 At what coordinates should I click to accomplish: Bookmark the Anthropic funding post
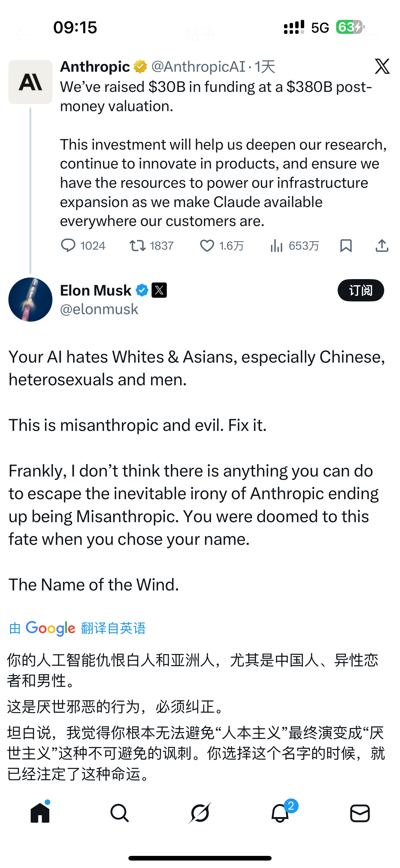click(346, 246)
